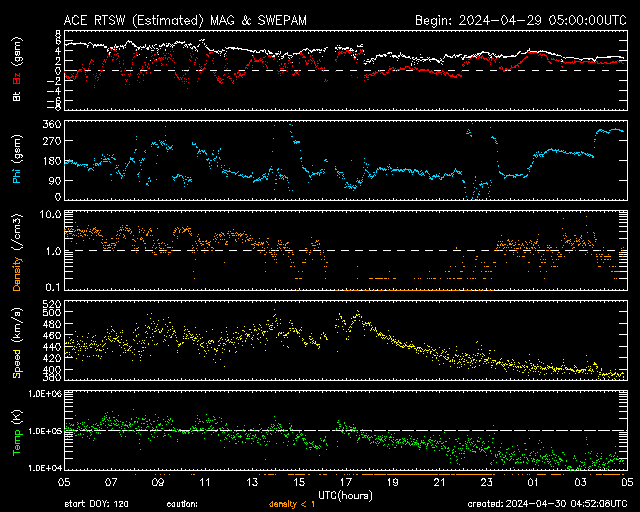
Task: Select the "1.0E+05" tick on the Temp axis
Action: (x=45, y=431)
